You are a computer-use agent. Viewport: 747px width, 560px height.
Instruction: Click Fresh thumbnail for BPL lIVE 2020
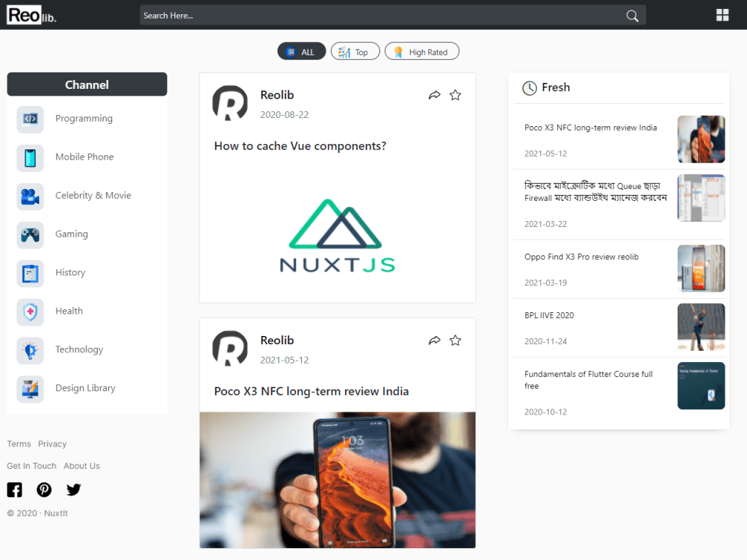click(x=701, y=327)
